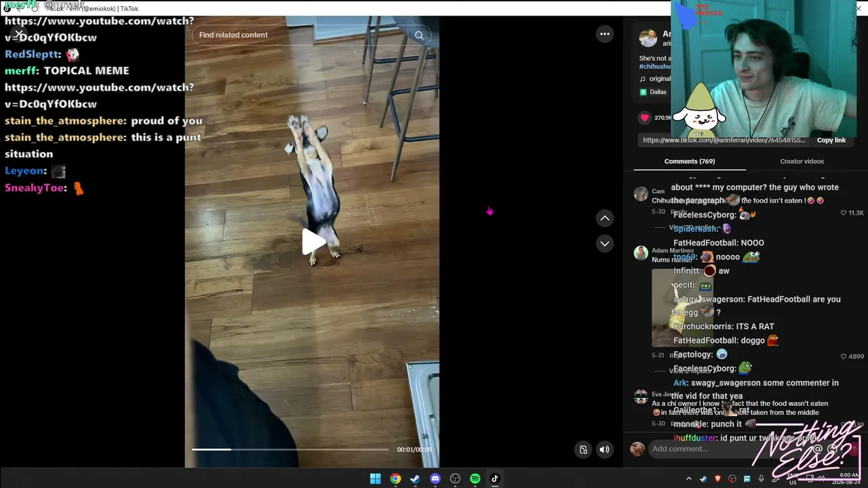
Task: Click the #chihuahua hashtag link
Action: [x=655, y=66]
